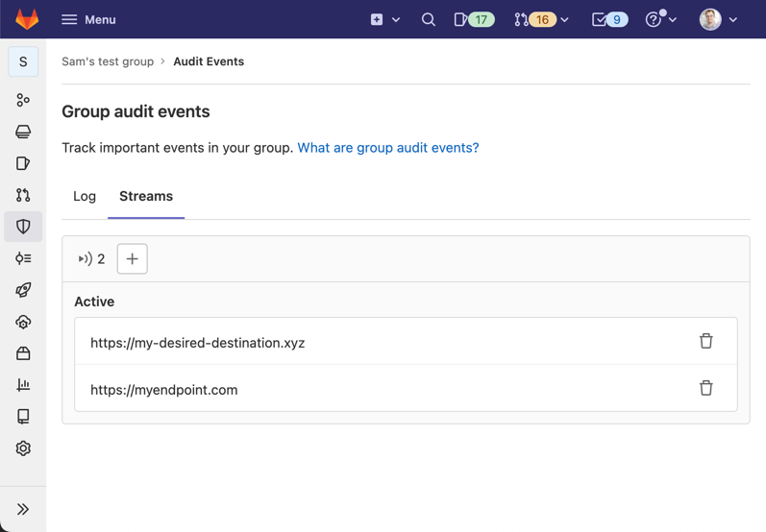Expand the sidebar with double chevron
The height and width of the screenshot is (532, 766).
click(23, 509)
